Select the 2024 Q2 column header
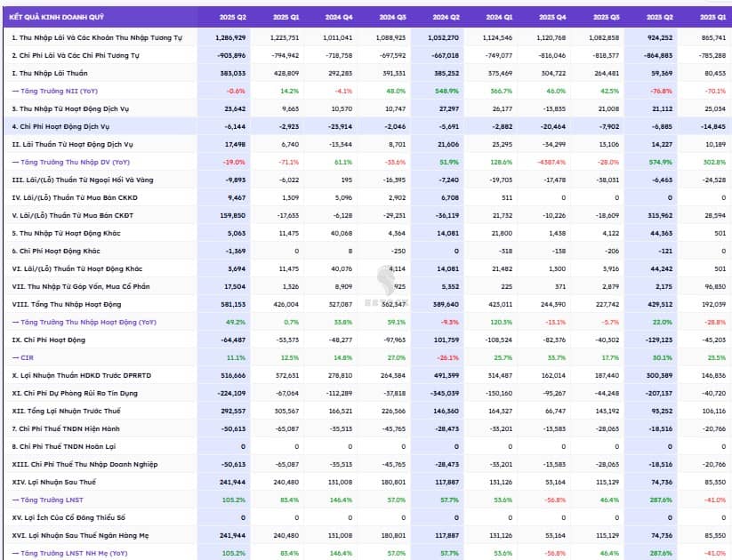Image resolution: width=732 pixels, height=560 pixels. tap(445, 17)
